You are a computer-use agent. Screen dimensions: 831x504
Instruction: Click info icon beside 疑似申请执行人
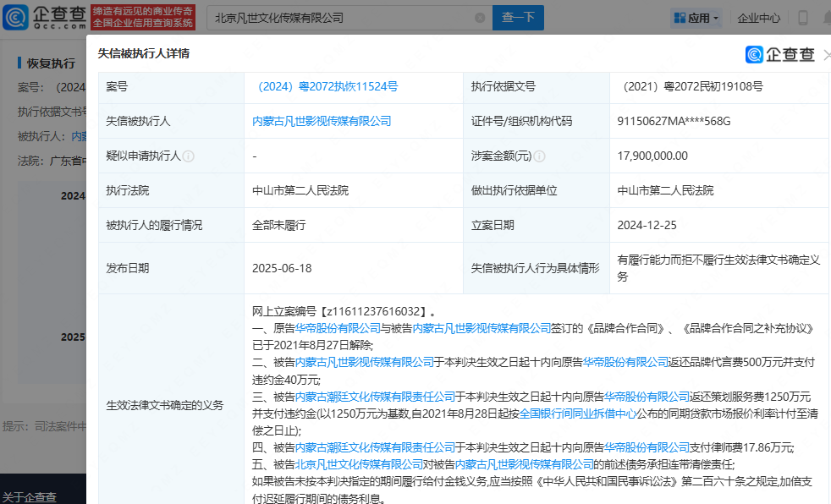[x=189, y=156]
